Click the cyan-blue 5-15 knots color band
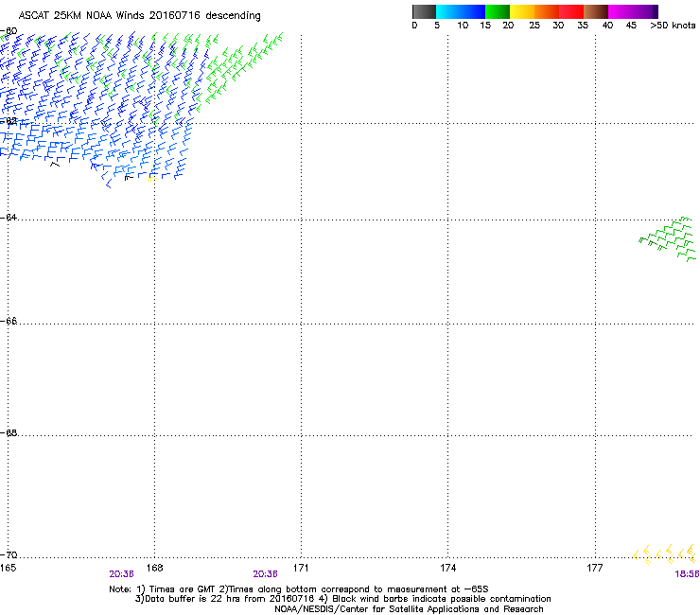Screen dimensions: 700x615 pos(461,11)
